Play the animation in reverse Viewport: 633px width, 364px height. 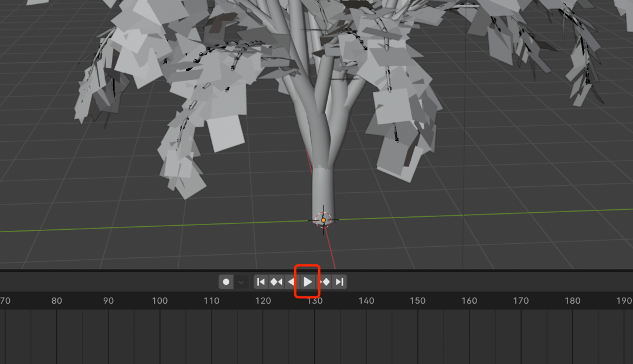[291, 282]
